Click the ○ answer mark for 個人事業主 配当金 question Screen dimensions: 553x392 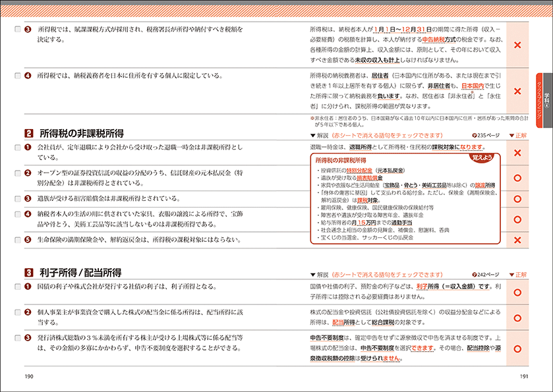(517, 318)
